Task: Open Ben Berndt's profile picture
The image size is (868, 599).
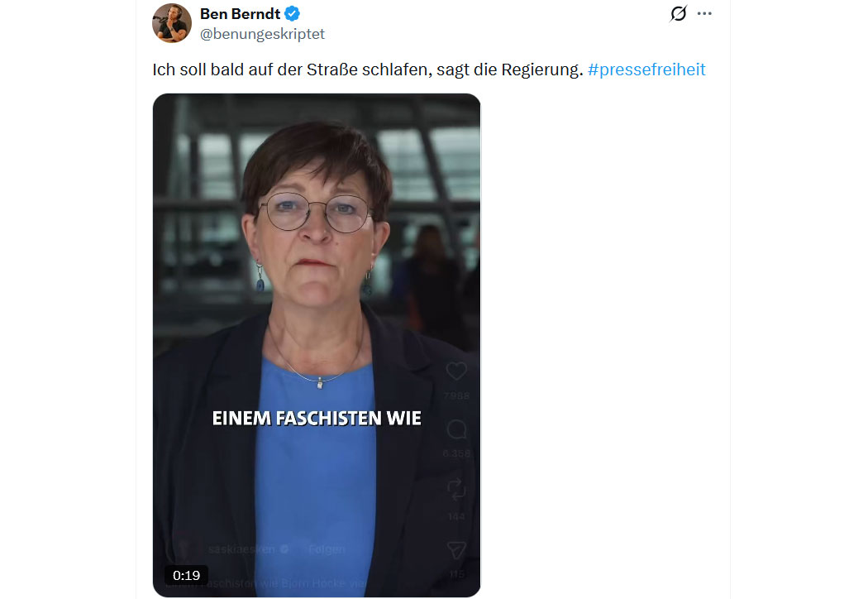Action: pos(172,23)
